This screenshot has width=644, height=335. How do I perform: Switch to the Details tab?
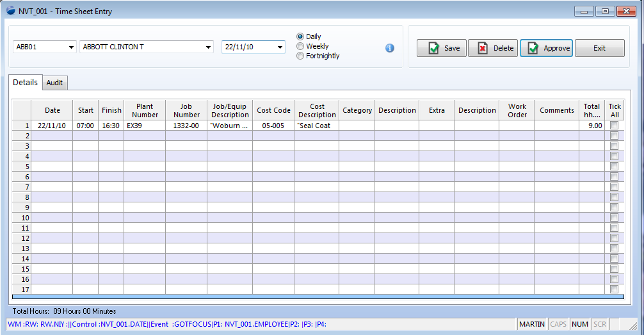(25, 82)
